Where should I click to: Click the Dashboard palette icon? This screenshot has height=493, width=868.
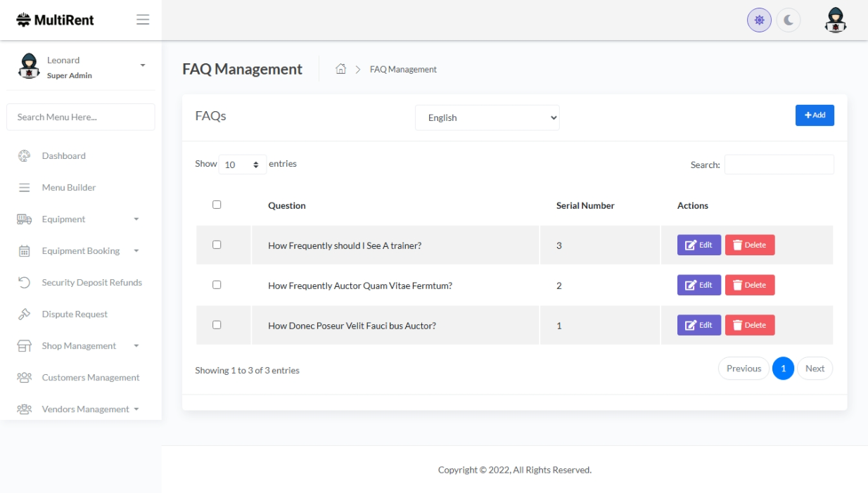tap(24, 156)
